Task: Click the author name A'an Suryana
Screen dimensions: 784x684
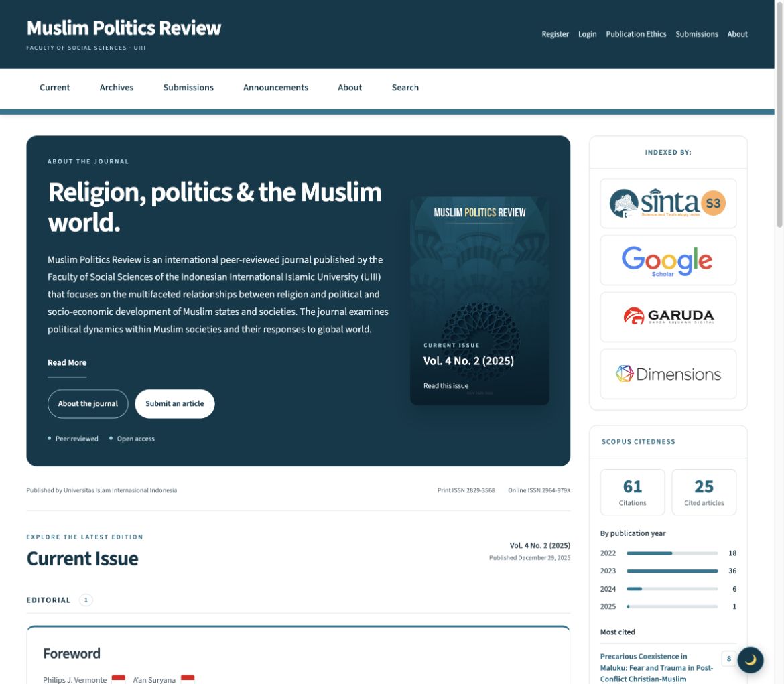Action: click(x=154, y=679)
